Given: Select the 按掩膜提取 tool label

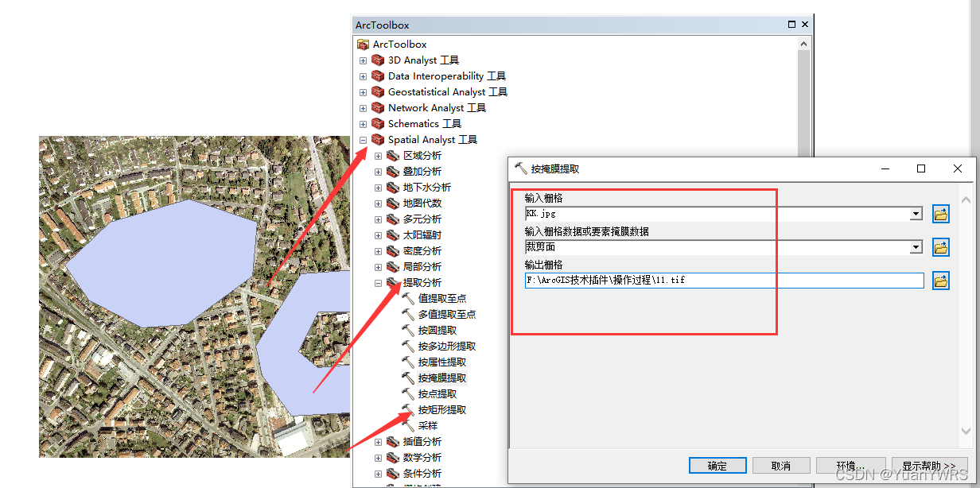Looking at the screenshot, I should [x=442, y=378].
